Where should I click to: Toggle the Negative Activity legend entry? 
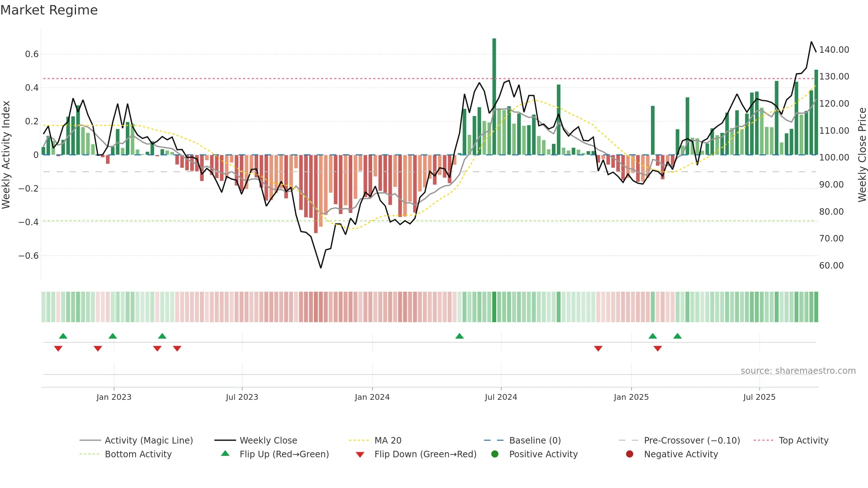[x=672, y=454]
